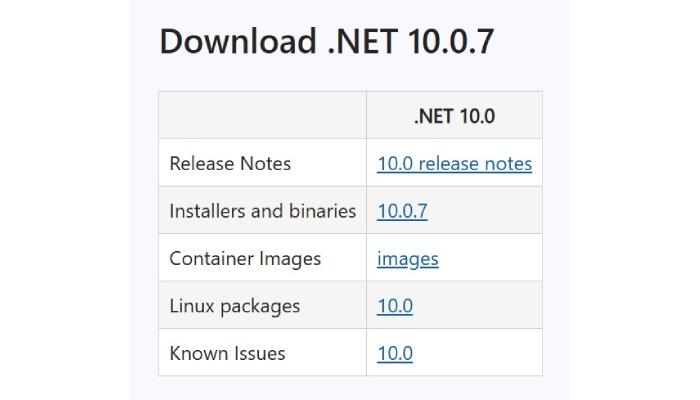Open the 10.0 link for Known Issues
Image resolution: width=700 pixels, height=400 pixels.
395,353
